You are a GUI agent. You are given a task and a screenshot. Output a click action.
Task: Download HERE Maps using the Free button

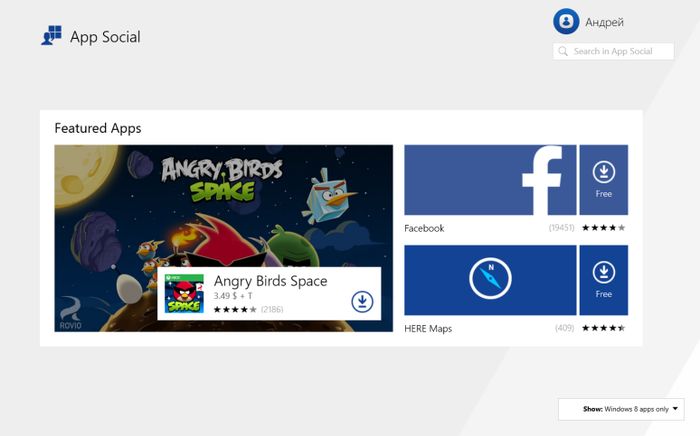[604, 280]
